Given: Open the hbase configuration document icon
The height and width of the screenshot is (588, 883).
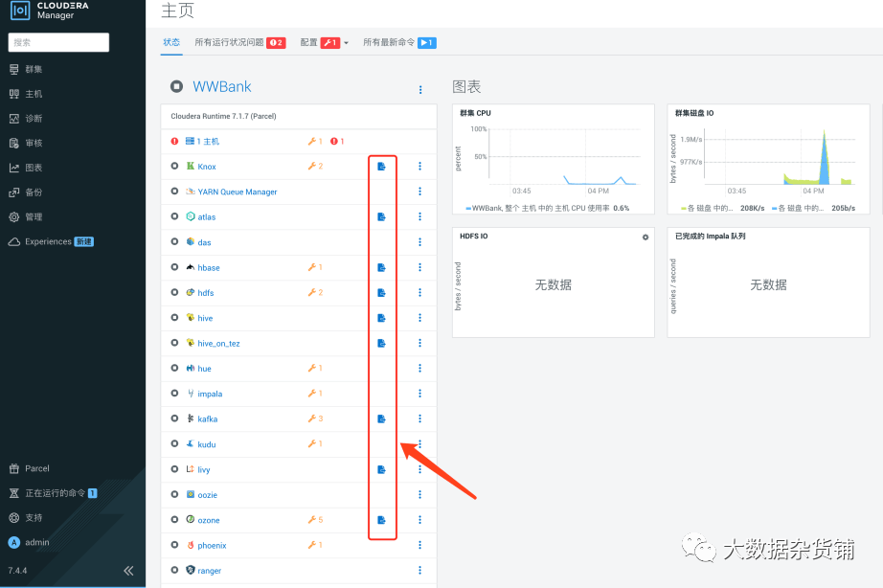Looking at the screenshot, I should pyautogui.click(x=381, y=267).
